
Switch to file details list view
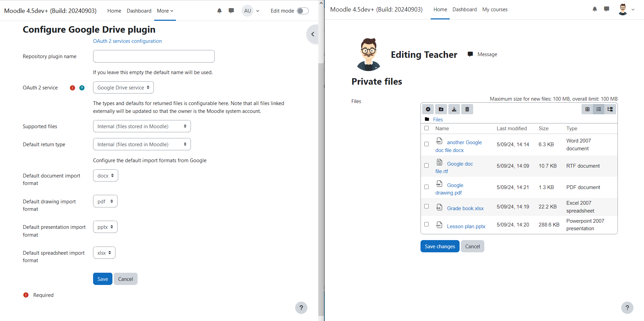(599, 109)
